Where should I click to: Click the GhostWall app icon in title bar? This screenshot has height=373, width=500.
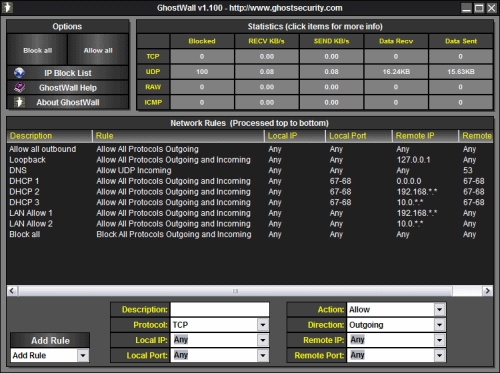(x=7, y=7)
